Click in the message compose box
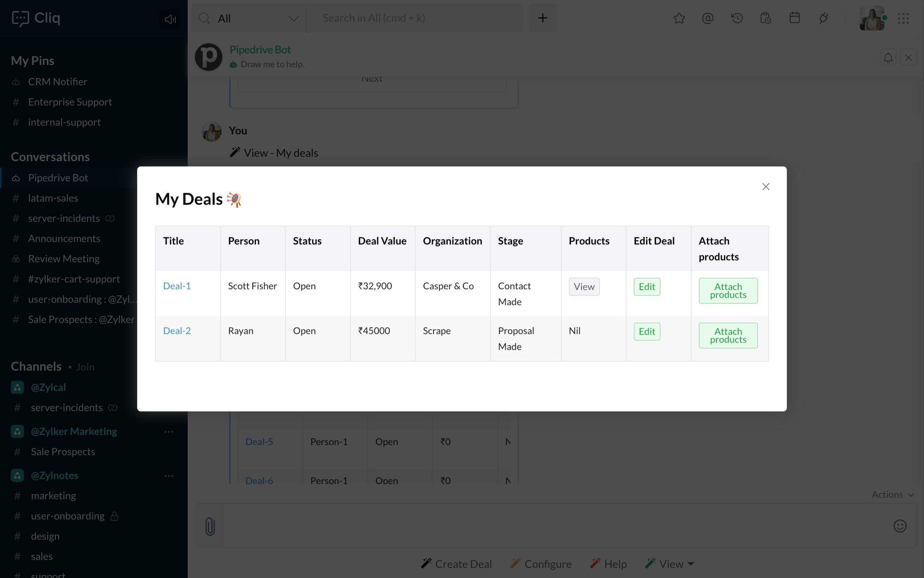 click(x=555, y=526)
